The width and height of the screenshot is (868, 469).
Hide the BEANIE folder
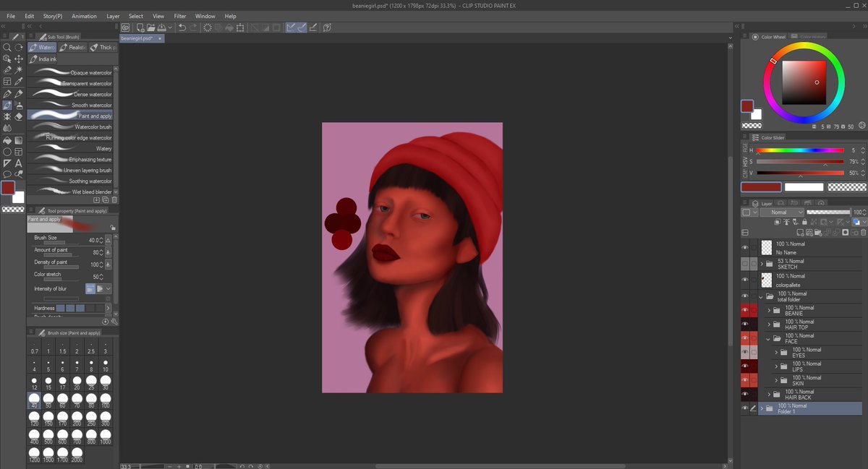click(745, 311)
